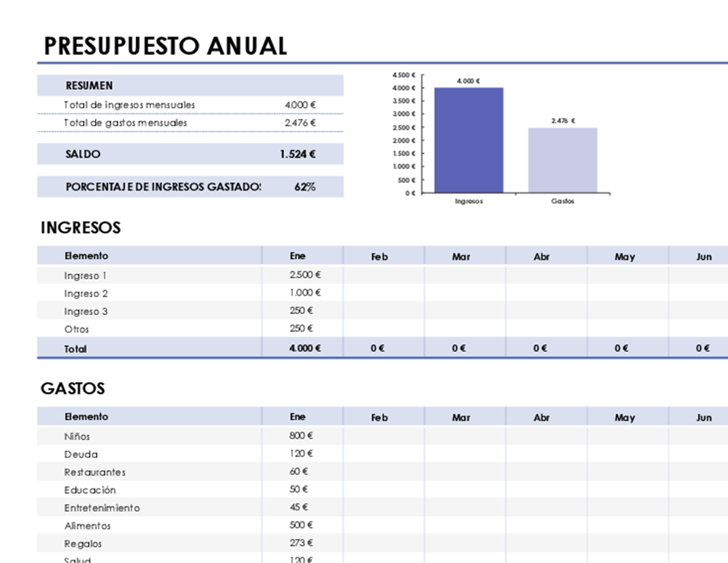Select the Alimentos expense row label

[x=87, y=526]
